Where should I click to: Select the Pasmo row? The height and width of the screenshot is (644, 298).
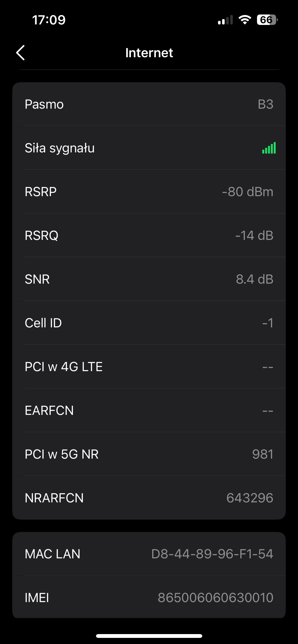point(149,104)
